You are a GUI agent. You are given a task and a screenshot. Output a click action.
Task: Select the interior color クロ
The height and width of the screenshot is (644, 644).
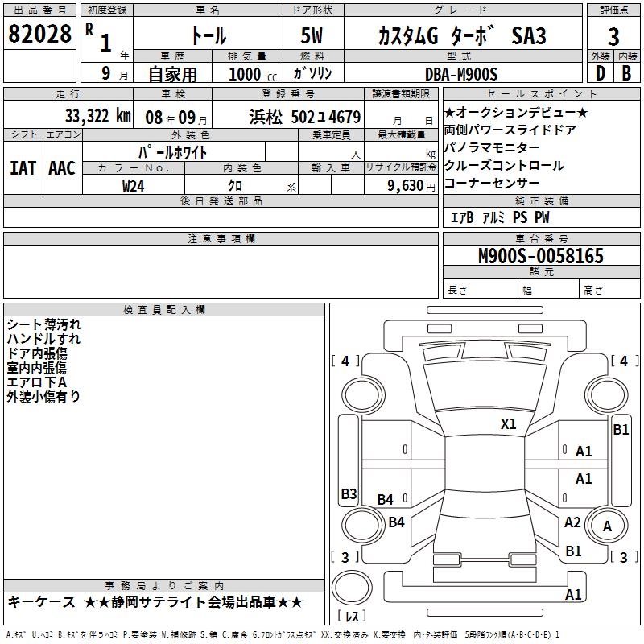(x=235, y=186)
